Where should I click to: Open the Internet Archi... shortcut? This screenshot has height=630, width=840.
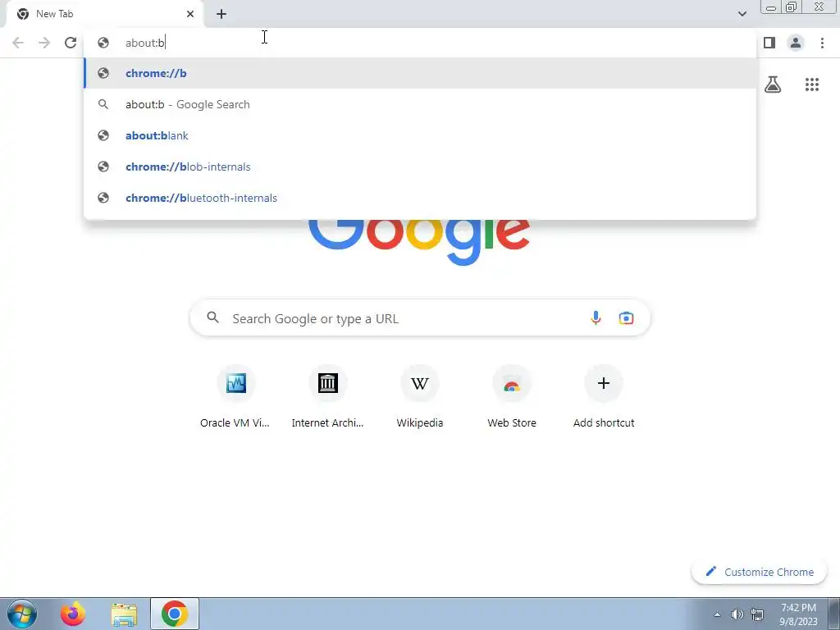[328, 398]
